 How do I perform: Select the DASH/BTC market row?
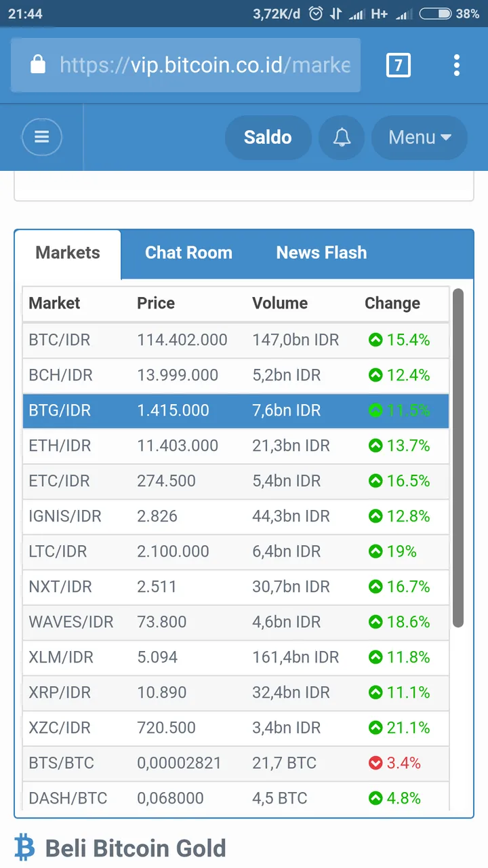click(236, 797)
